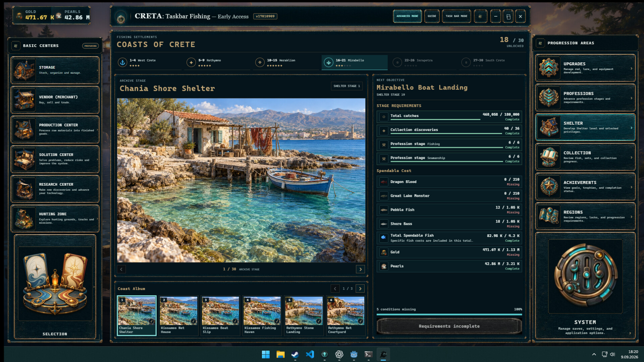Open the Collection book icon
This screenshot has height=362, width=644.
click(549, 157)
